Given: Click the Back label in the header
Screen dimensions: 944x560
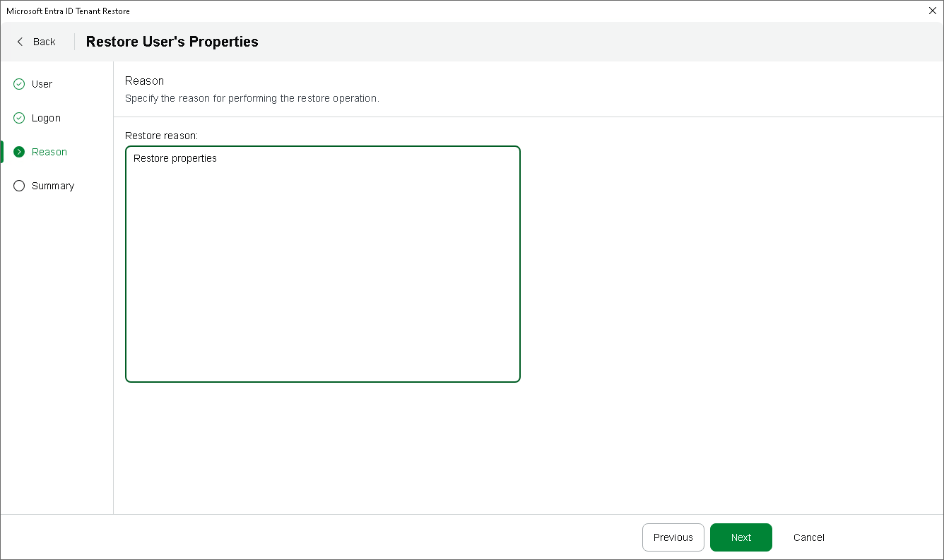Looking at the screenshot, I should (44, 42).
